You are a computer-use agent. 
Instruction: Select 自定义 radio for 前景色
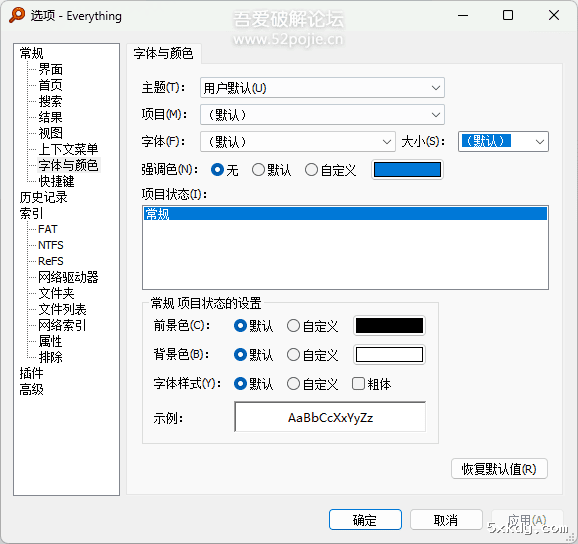point(293,326)
